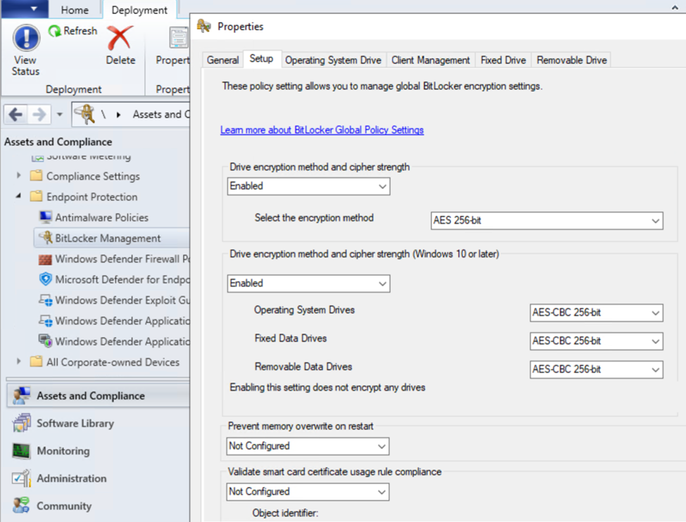Click the Community workspace icon
The image size is (686, 522).
click(21, 505)
